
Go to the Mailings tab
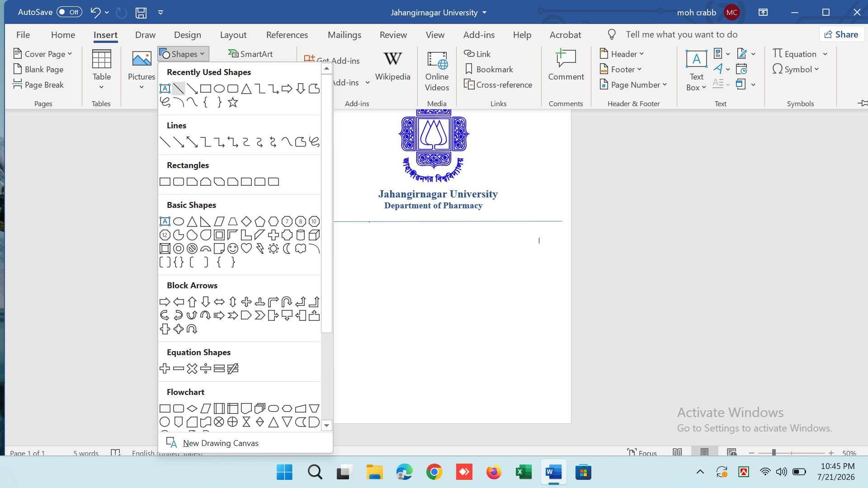344,35
